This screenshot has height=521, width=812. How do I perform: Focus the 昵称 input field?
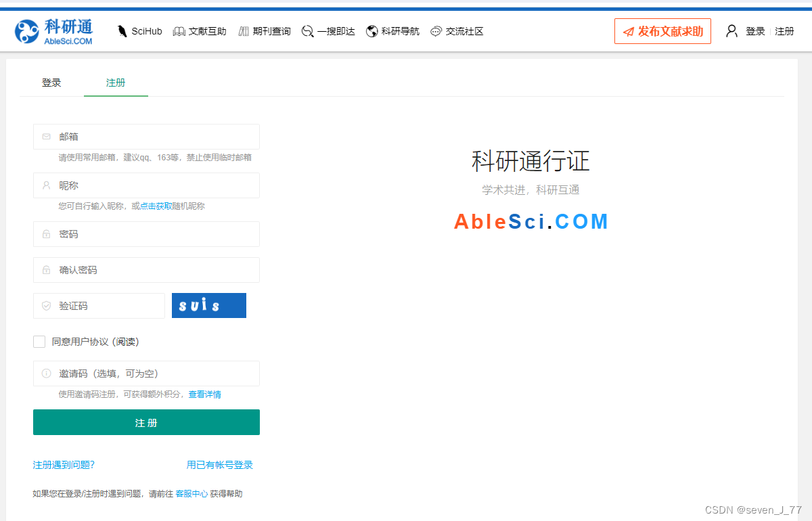[146, 185]
